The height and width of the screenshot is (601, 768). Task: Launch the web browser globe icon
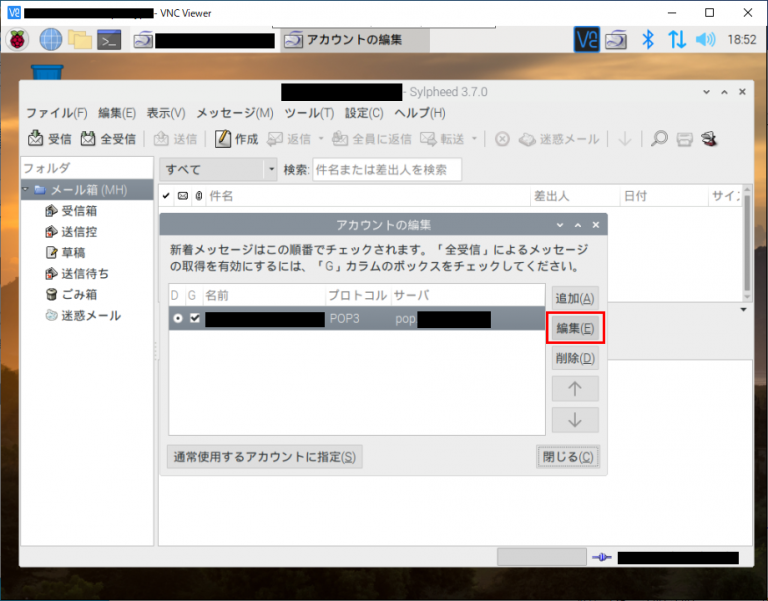50,40
